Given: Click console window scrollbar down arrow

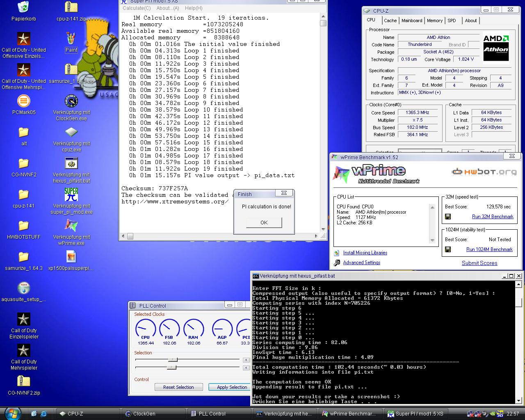Looking at the screenshot, I should point(519,400).
